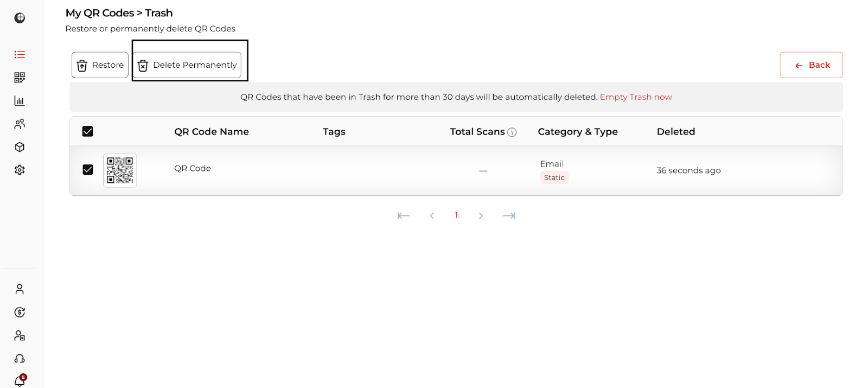Toggle the select-all checkbox in table header
868x388 pixels.
click(88, 131)
